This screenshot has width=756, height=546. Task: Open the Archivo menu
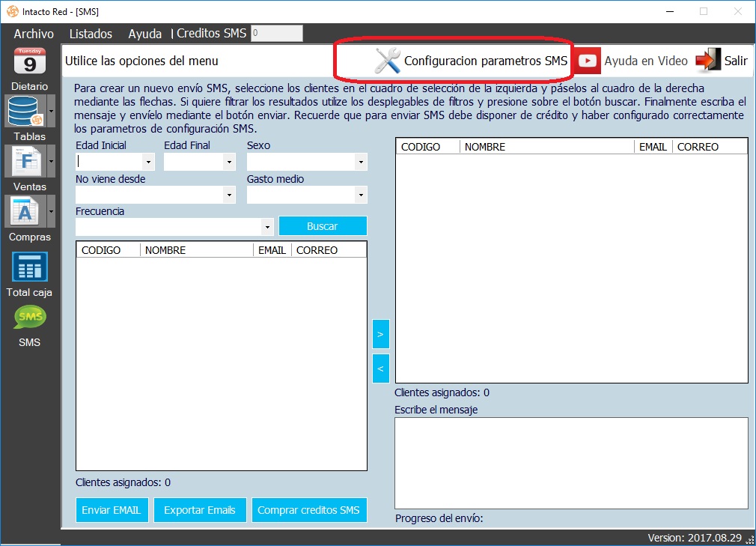point(34,34)
